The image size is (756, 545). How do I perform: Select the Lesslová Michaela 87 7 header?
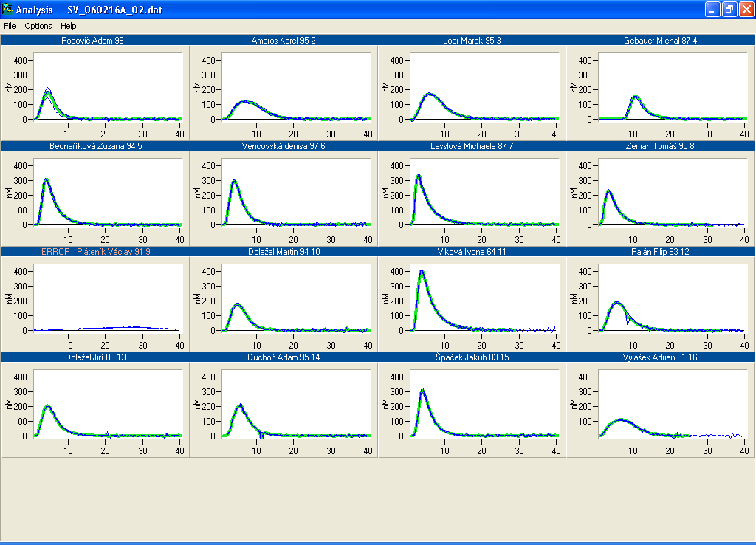472,146
